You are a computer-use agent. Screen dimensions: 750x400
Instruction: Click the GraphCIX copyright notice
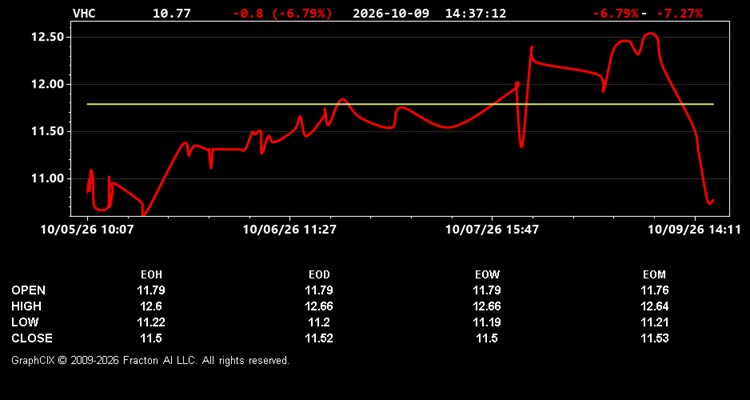click(x=150, y=361)
